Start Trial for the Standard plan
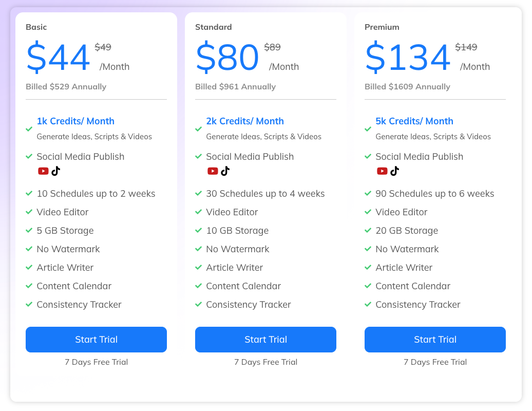Image resolution: width=532 pixels, height=411 pixels. pyautogui.click(x=265, y=340)
